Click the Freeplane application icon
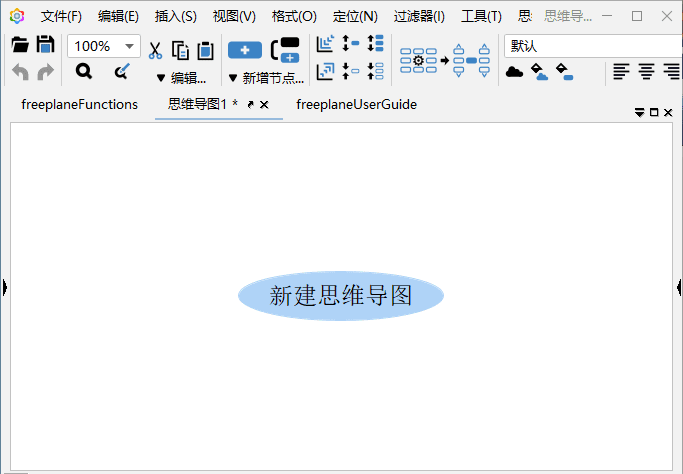The height and width of the screenshot is (474, 683). coord(17,17)
